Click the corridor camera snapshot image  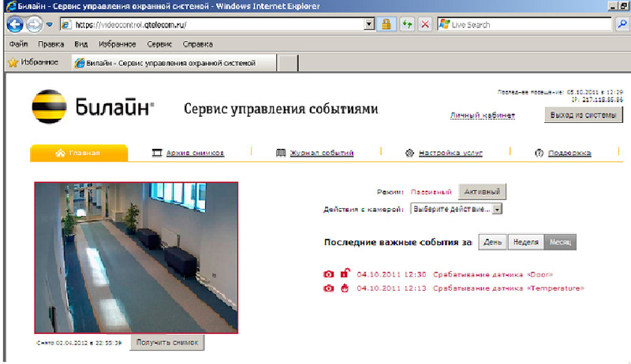[136, 258]
